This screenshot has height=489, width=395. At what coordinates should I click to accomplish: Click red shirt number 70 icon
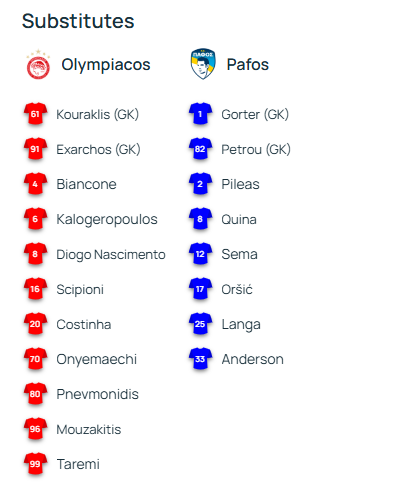click(x=35, y=359)
